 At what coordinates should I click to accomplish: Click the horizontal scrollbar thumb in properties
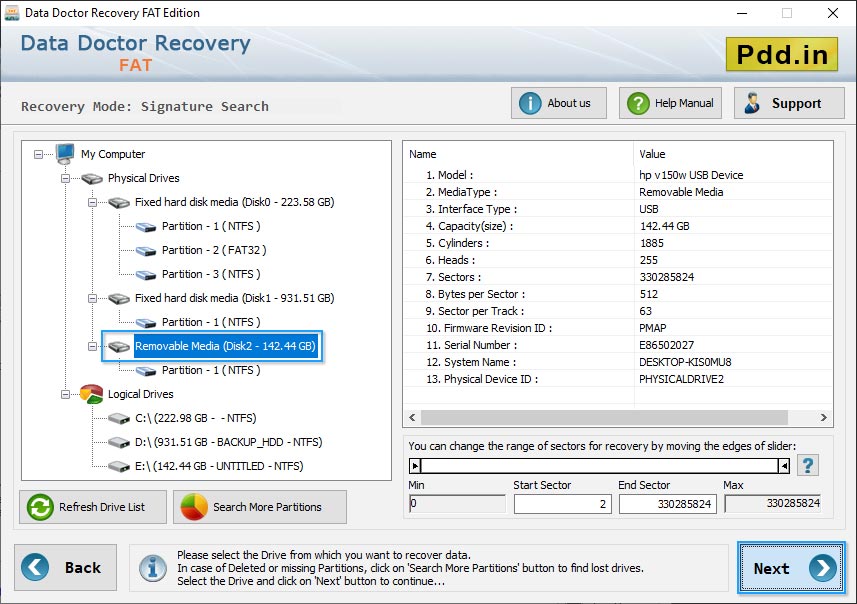[604, 418]
